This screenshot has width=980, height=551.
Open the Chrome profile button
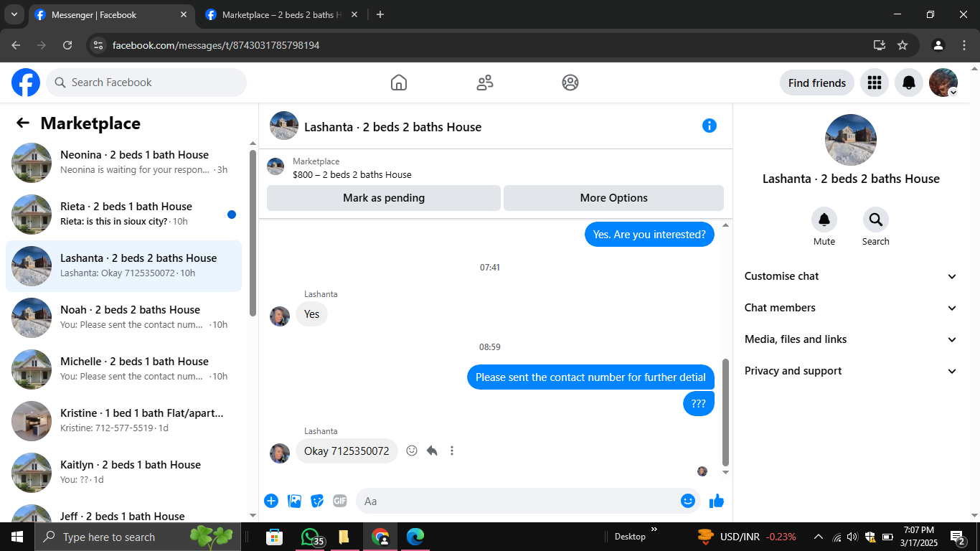(x=938, y=45)
